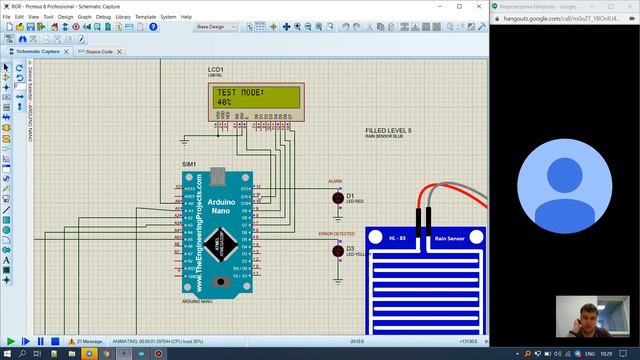
Task: Stop the simulation with the square button
Action: tap(55, 341)
